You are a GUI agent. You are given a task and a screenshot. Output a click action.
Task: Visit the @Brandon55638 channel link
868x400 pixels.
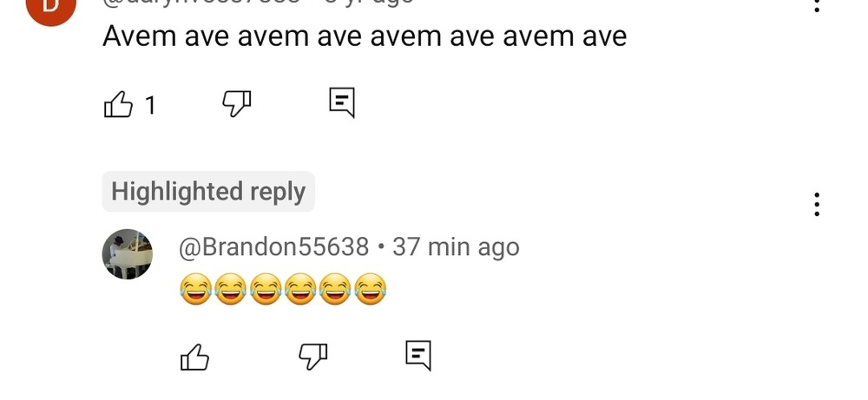pos(273,246)
